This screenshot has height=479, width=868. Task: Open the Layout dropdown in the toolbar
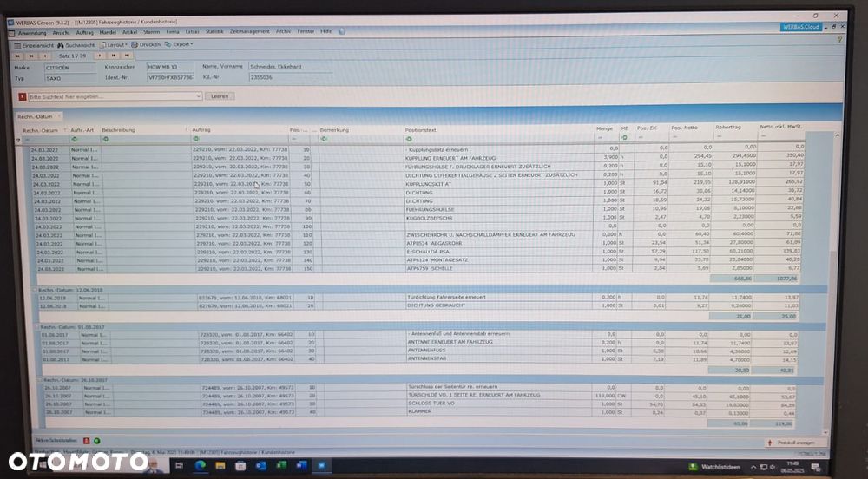[114, 45]
